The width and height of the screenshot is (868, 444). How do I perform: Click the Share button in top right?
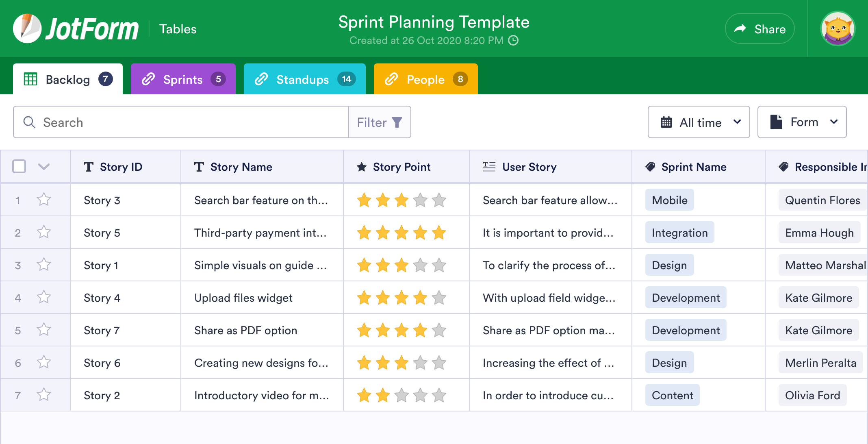coord(757,29)
